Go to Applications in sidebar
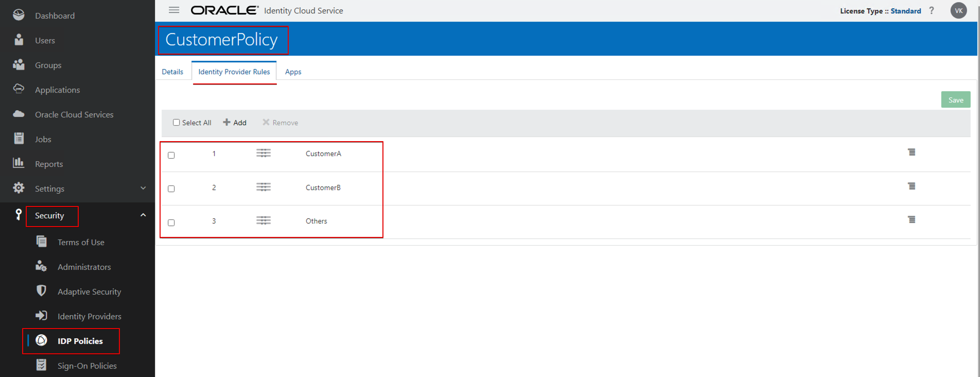Image resolution: width=980 pixels, height=377 pixels. [x=57, y=90]
